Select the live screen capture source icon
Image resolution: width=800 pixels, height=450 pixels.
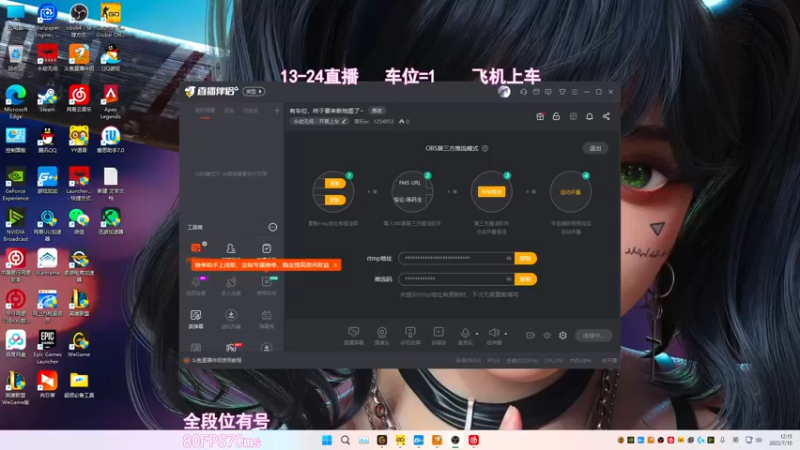[x=354, y=332]
